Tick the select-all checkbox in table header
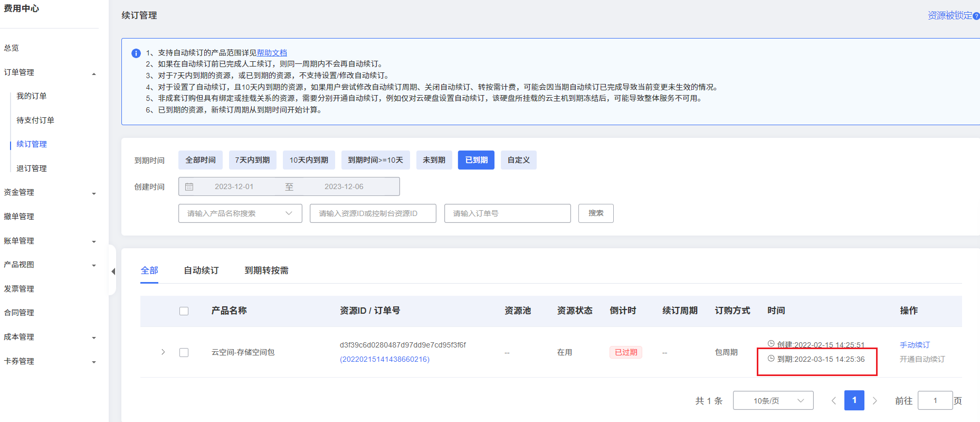The image size is (980, 422). (184, 311)
